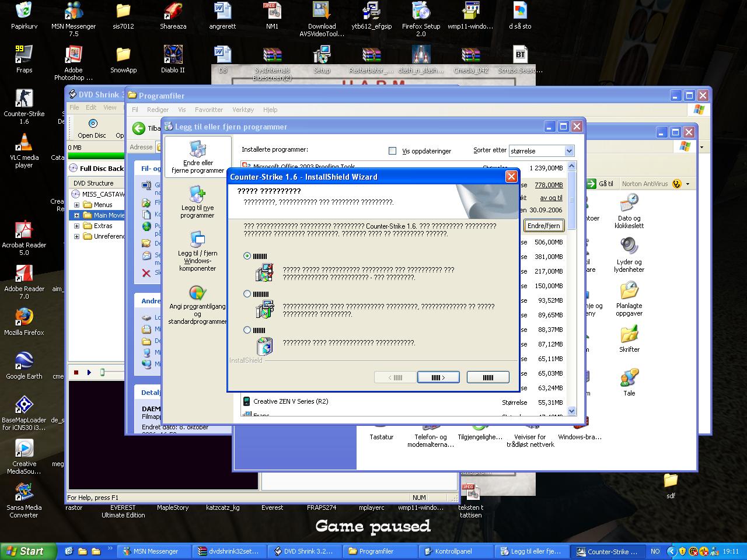Expand the Unreferenced folder in DVD Shrink
The width and height of the screenshot is (747, 560).
76,236
